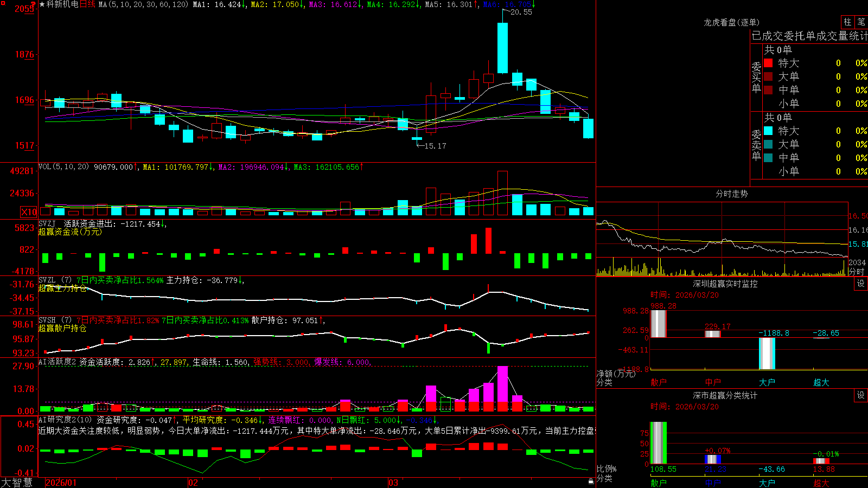The image size is (868, 488).
Task: Open settings 设 for 深圳超赢实时监控
Action: (x=861, y=284)
